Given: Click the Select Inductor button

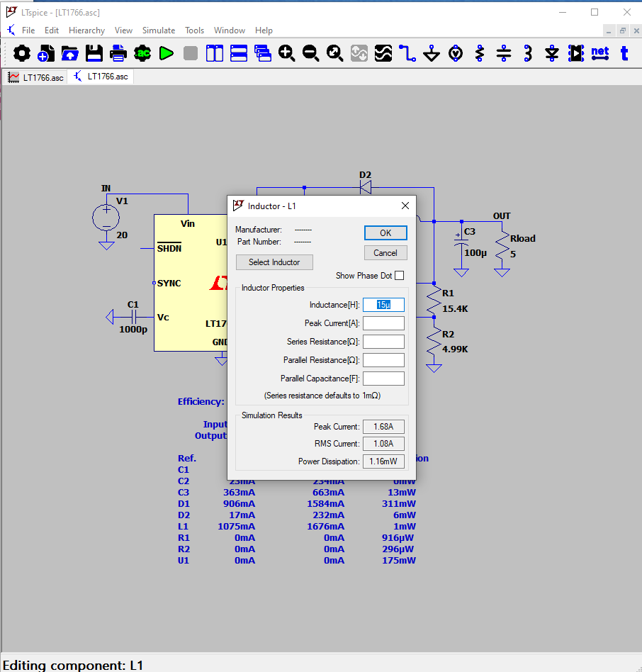Looking at the screenshot, I should click(274, 262).
